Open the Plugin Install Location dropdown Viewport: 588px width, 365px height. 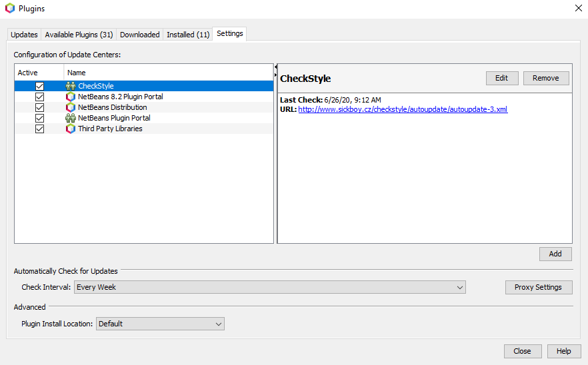coord(160,324)
